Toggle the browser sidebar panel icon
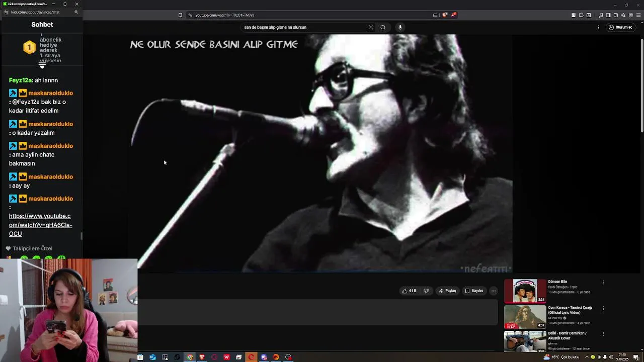Screen dimensions: 644x362 (608, 15)
